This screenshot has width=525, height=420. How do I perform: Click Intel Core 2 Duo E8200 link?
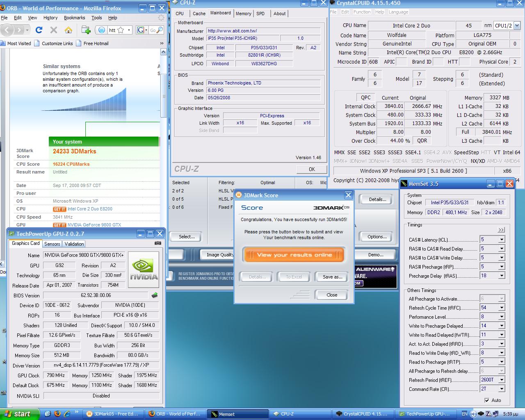pyautogui.click(x=90, y=209)
